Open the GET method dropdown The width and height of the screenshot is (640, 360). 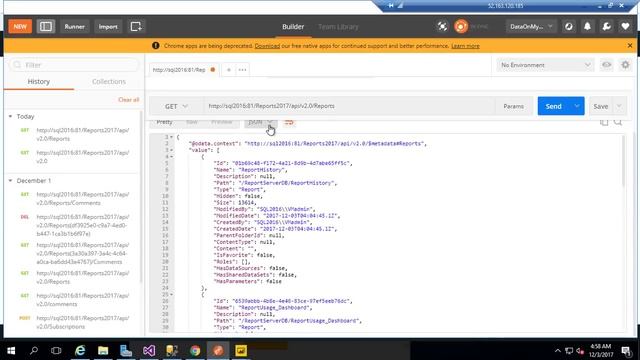click(x=176, y=106)
